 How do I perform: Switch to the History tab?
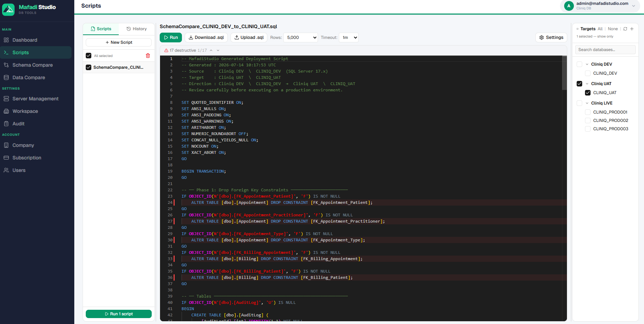tap(136, 29)
